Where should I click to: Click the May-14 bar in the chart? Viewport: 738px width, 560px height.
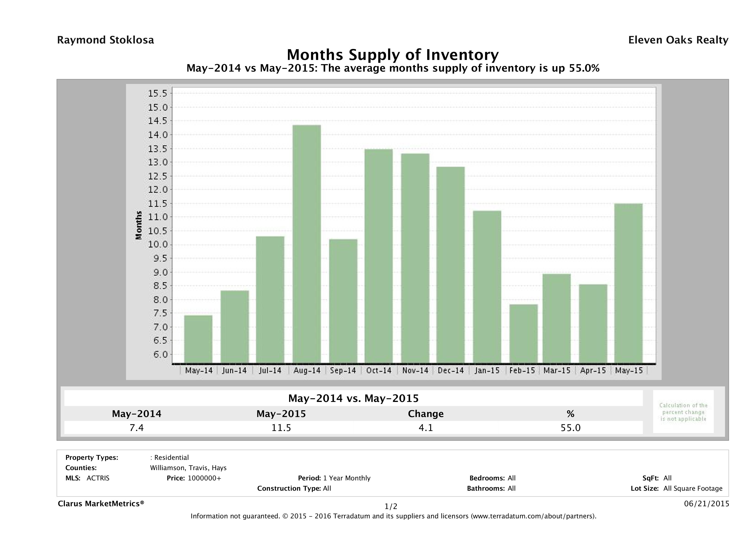(x=198, y=339)
